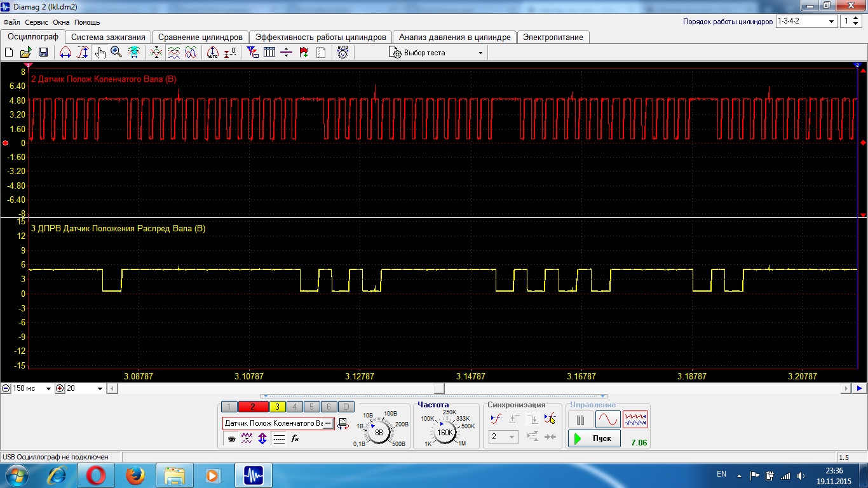Toggle channel 4 button

point(294,407)
